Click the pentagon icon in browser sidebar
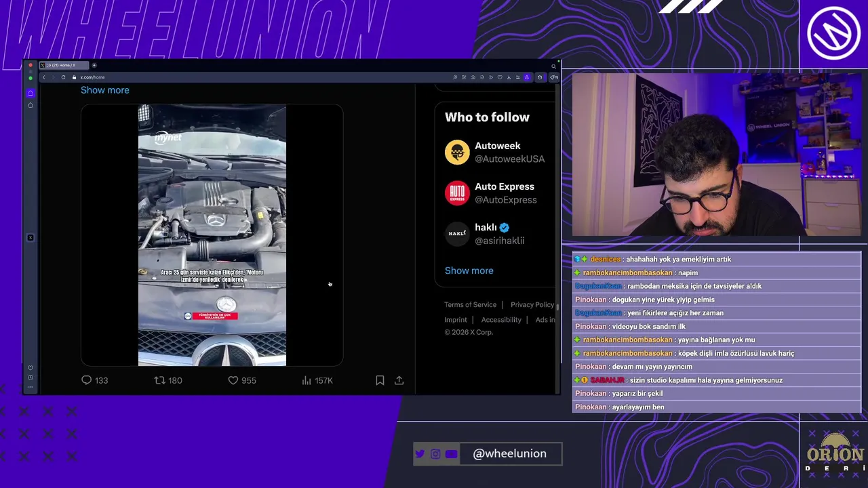This screenshot has width=868, height=488. point(31,105)
